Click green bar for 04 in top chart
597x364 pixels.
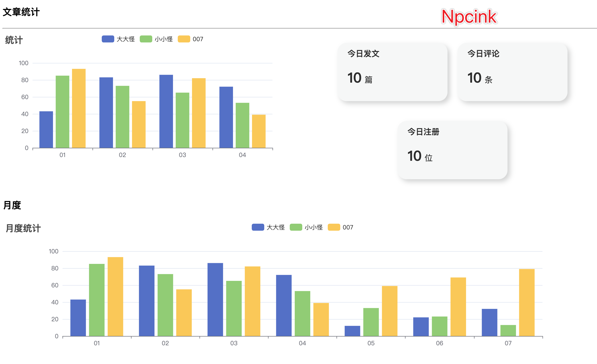tap(242, 125)
